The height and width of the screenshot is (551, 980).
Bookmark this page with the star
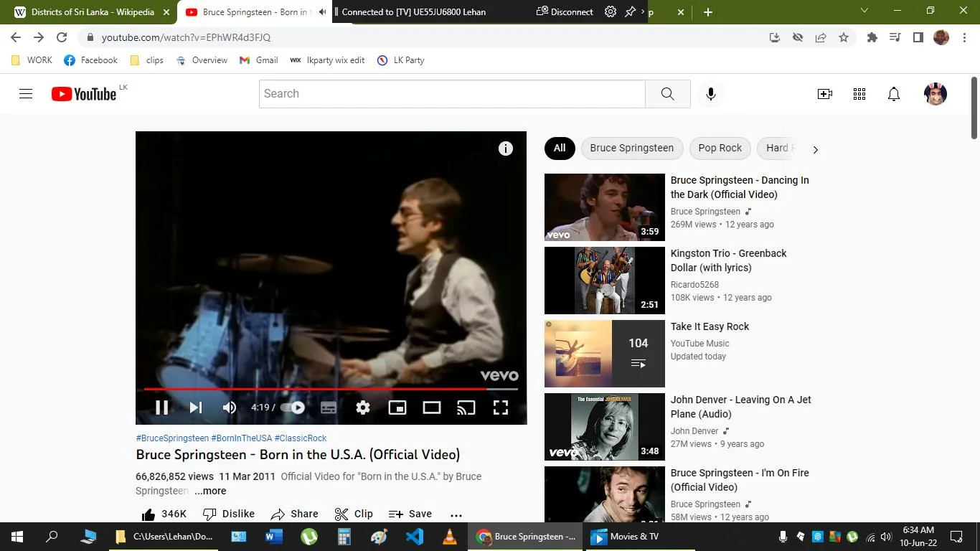click(844, 37)
